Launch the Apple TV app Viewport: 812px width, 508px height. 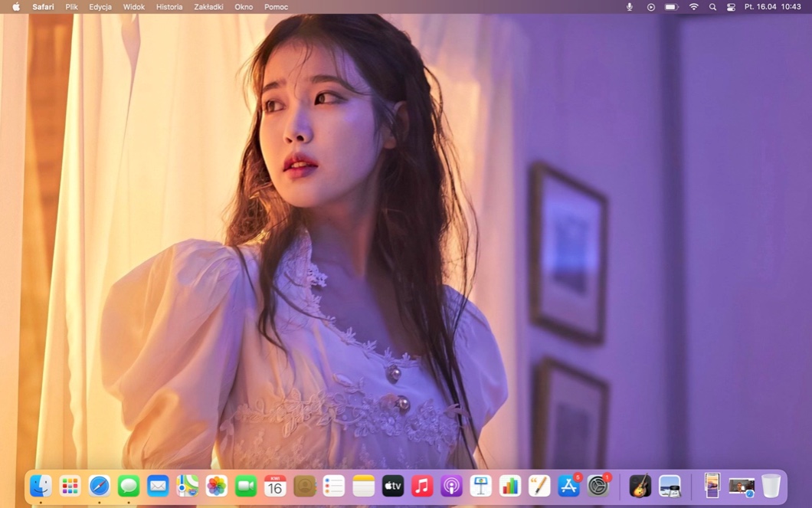click(393, 486)
